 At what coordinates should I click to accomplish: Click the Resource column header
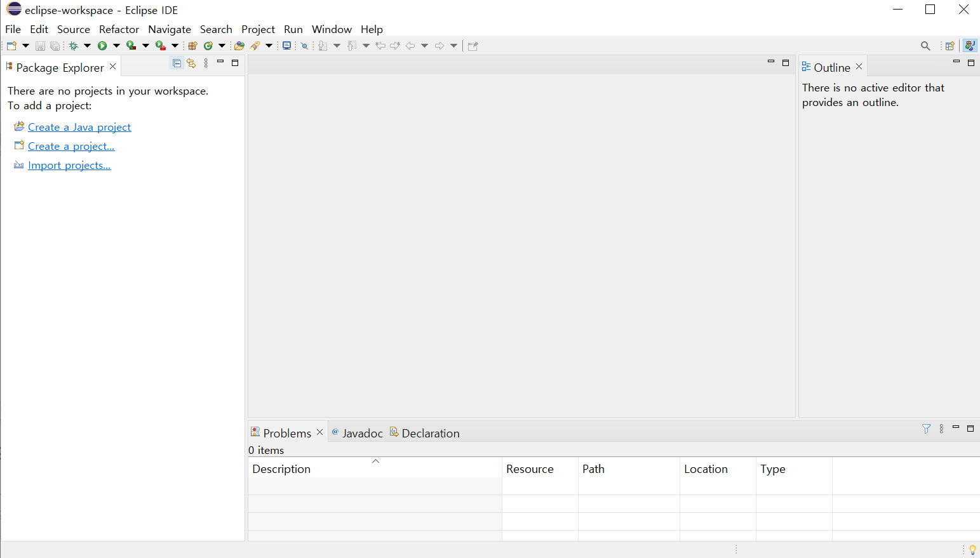[540, 468]
